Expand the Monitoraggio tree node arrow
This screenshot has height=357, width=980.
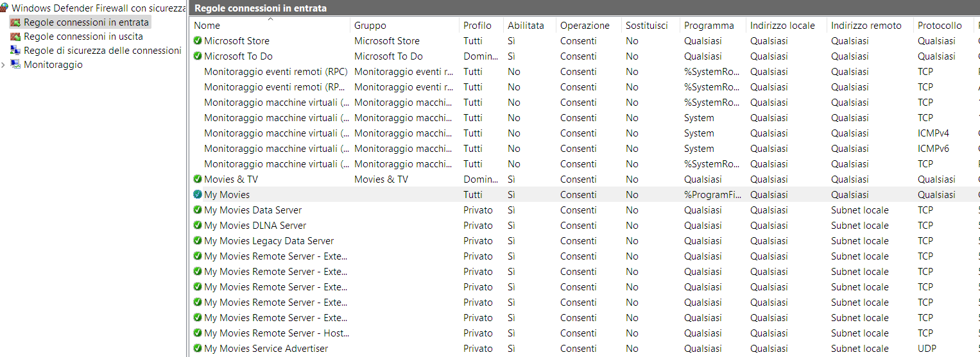click(x=4, y=65)
